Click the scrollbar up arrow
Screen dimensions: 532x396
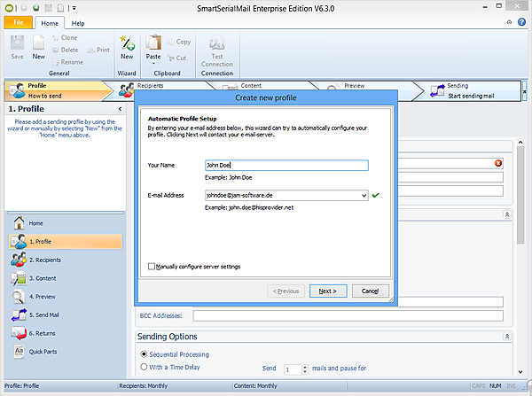(520, 143)
